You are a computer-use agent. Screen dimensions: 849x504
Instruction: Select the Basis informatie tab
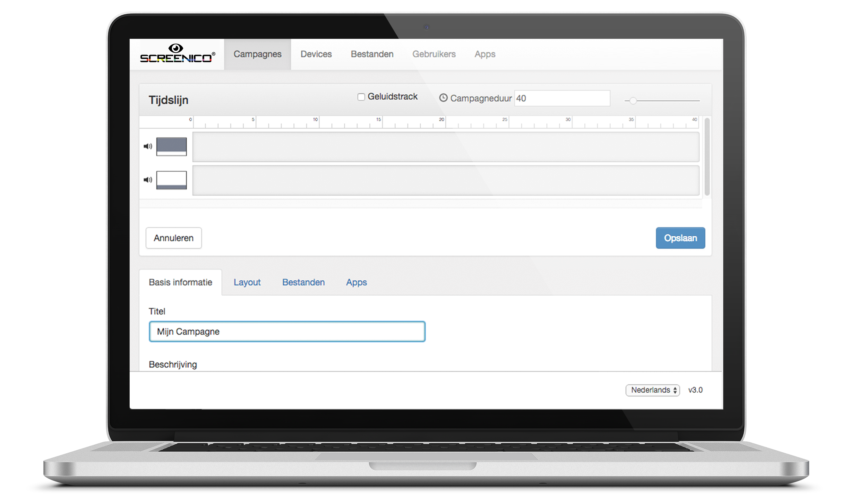tap(180, 282)
